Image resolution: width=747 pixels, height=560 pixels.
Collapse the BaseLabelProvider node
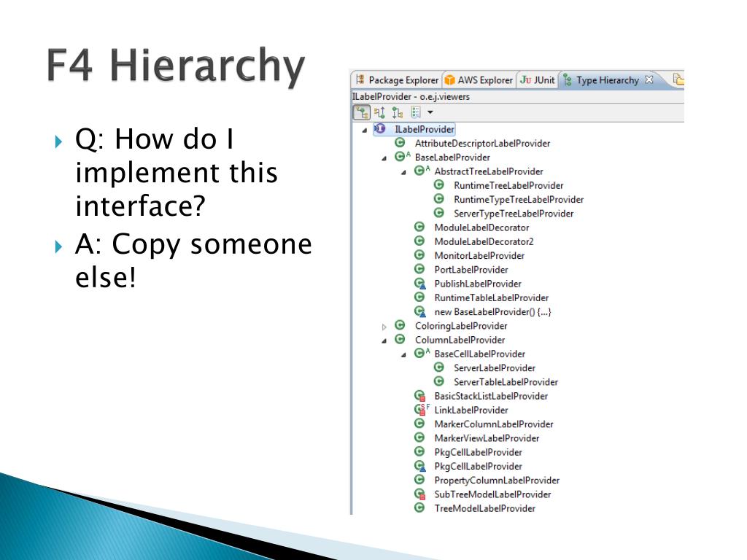384,158
